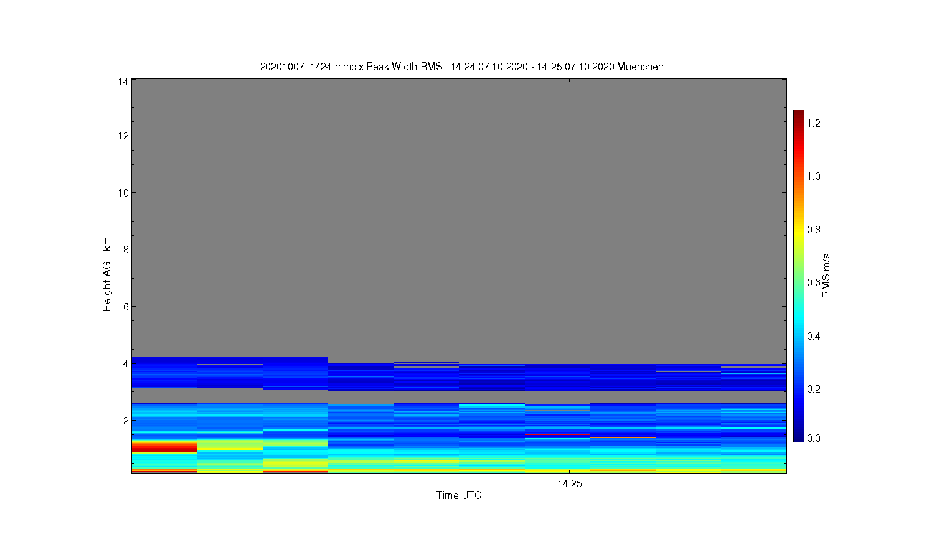Screen dimensions: 934x560
Task: Click the red high-RMS patch near 1 km
Action: click(164, 446)
